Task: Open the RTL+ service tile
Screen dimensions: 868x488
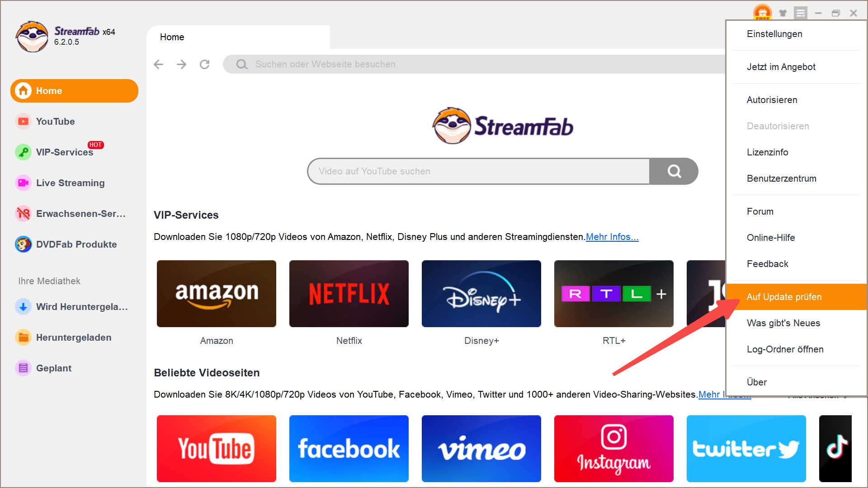Action: tap(614, 294)
